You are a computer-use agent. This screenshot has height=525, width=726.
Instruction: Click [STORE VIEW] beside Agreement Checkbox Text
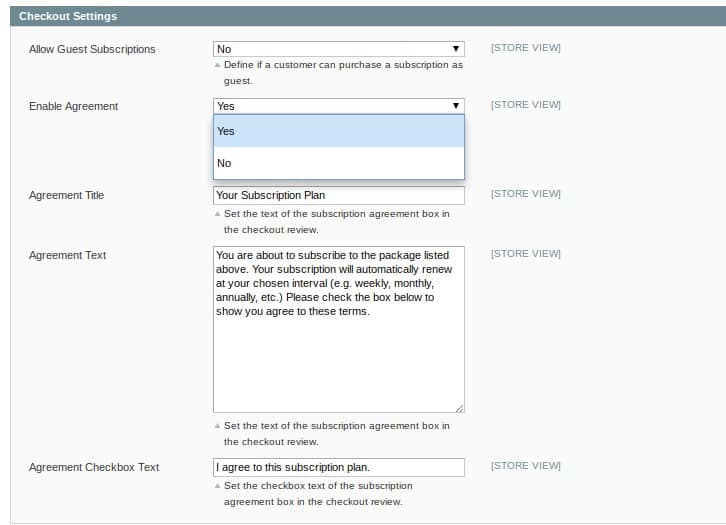click(525, 466)
